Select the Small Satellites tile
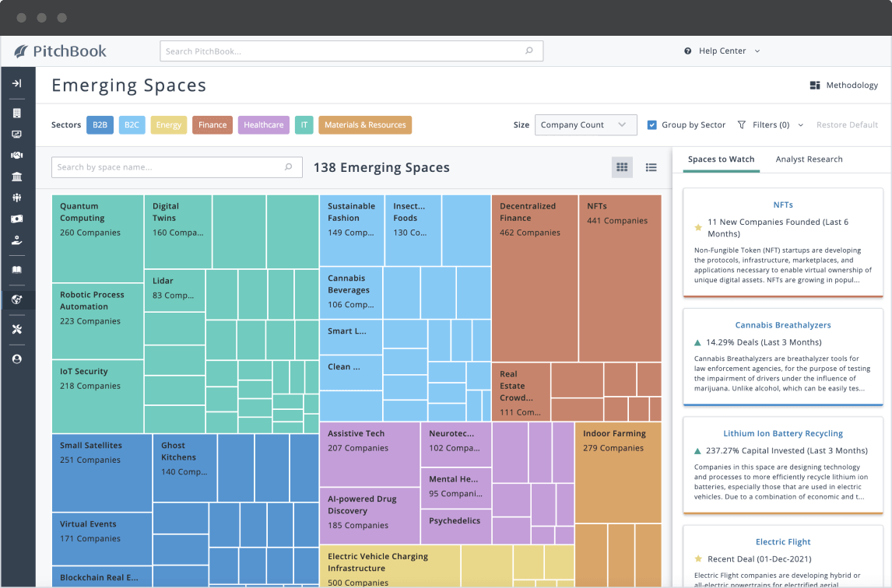892x588 pixels. pos(102,473)
